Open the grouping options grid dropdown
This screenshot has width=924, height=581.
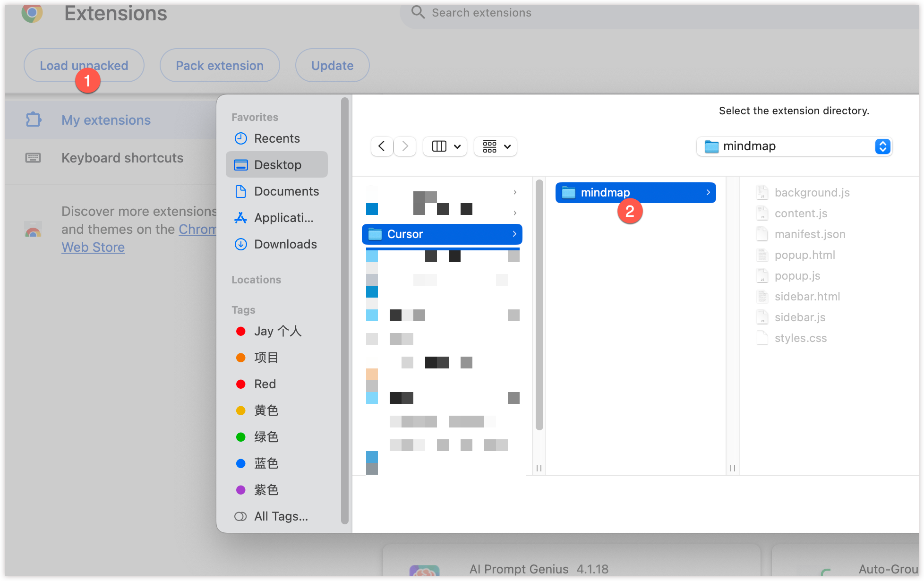click(x=496, y=146)
